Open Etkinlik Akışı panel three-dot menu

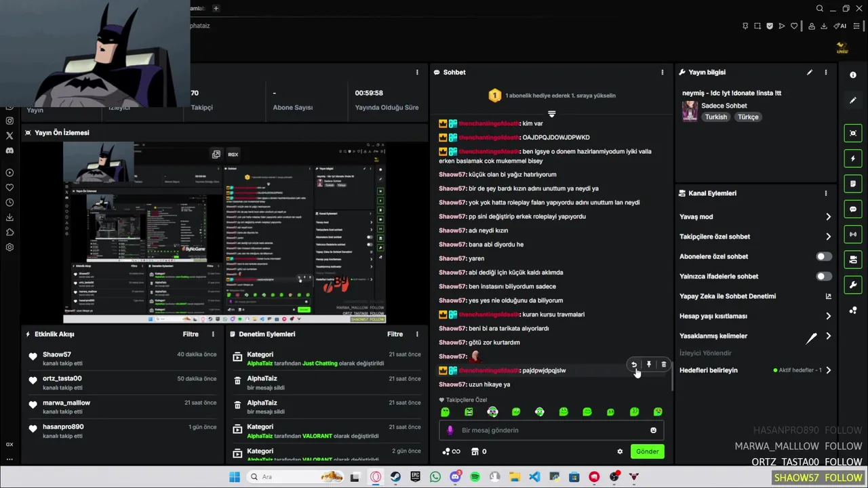pyautogui.click(x=213, y=334)
